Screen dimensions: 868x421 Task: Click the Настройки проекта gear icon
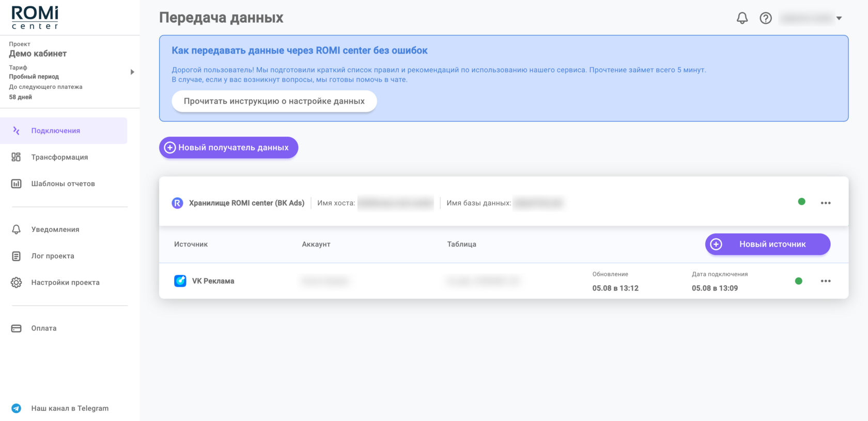coord(16,283)
